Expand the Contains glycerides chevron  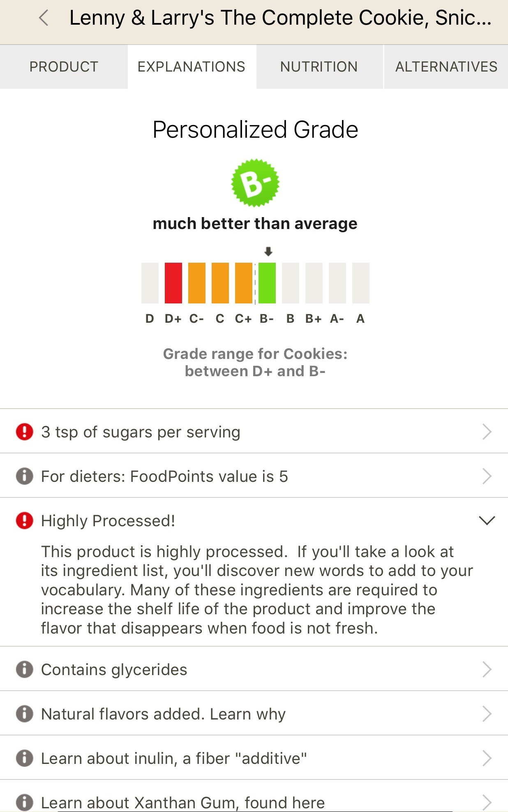[487, 669]
